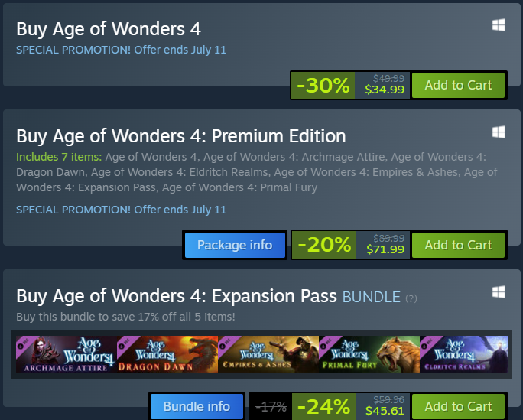523x420 pixels.
Task: Open Bundle info for Expansion Pass
Action: (x=197, y=406)
